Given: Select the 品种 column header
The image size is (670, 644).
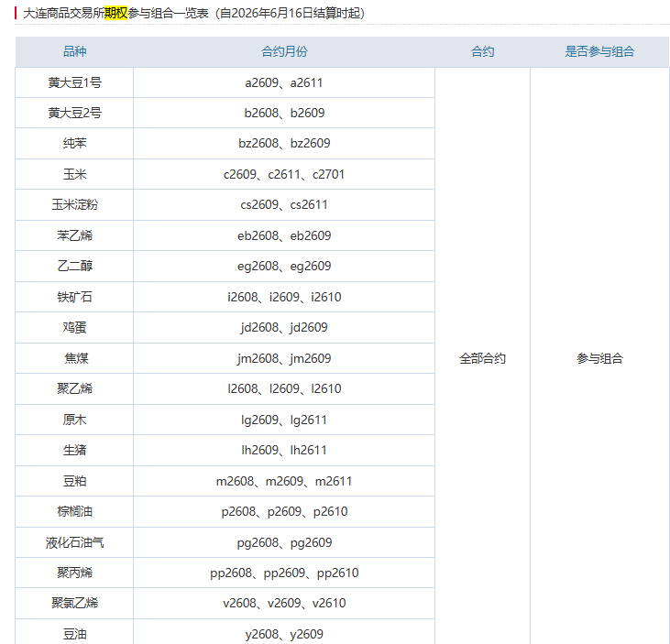Looking at the screenshot, I should tap(75, 51).
